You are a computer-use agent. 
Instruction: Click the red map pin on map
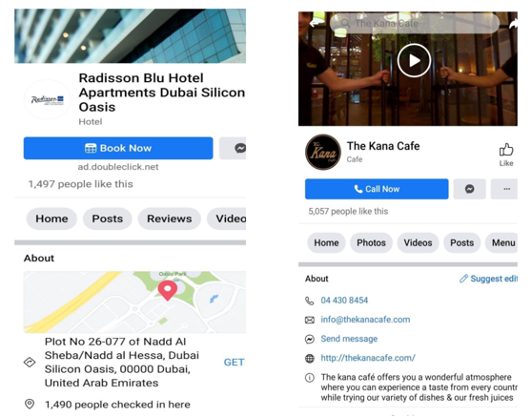tap(168, 290)
